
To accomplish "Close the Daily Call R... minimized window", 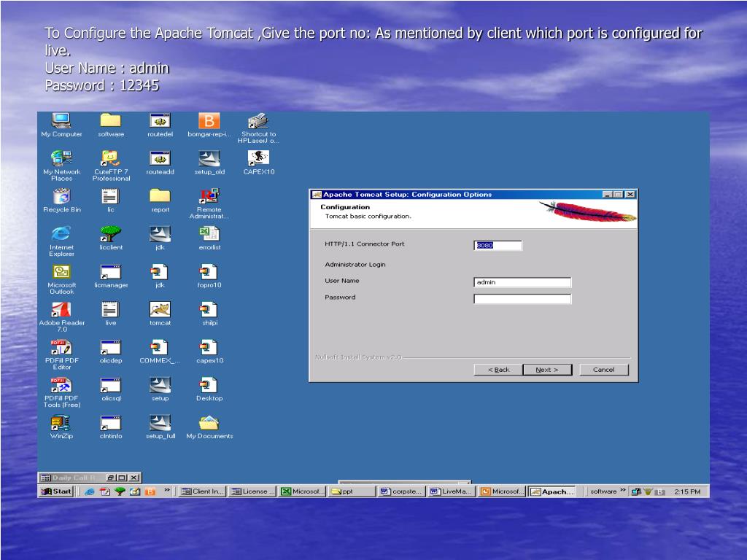I will click(x=134, y=478).
